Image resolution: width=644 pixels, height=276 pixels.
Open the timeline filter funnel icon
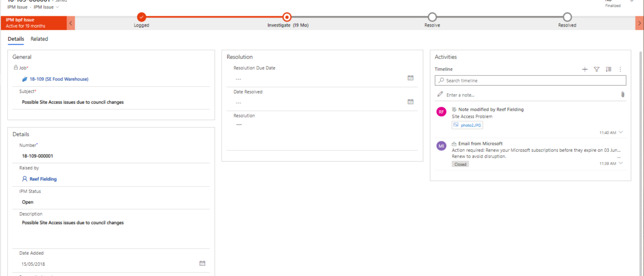click(x=597, y=69)
